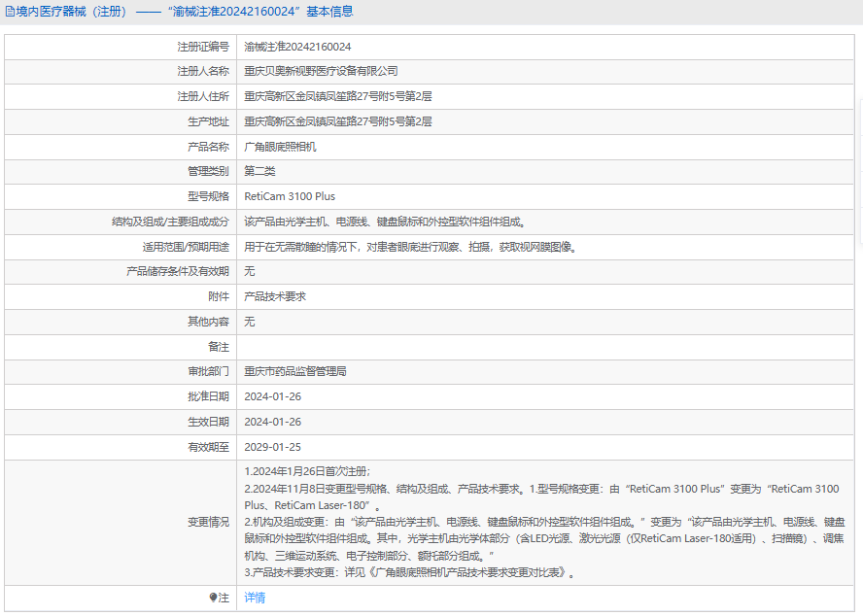863x616 pixels.
Task: Click the 有效期至 label
Action: point(208,448)
